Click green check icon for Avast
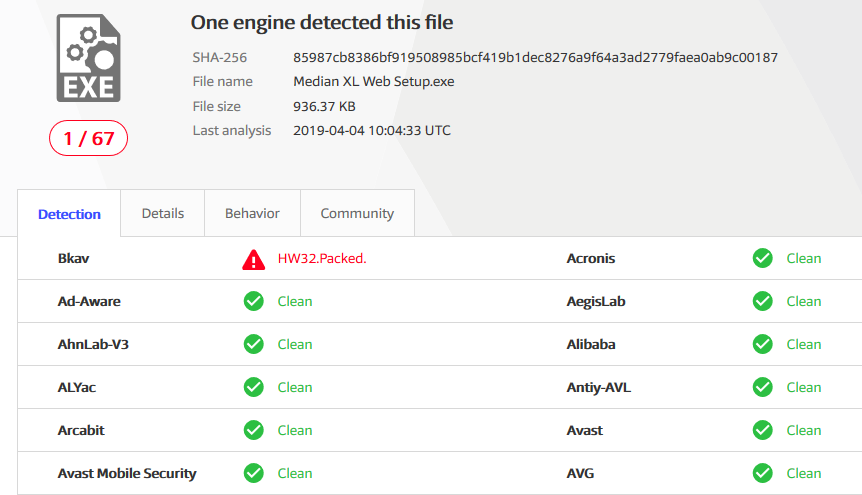862x495 pixels. coord(762,430)
